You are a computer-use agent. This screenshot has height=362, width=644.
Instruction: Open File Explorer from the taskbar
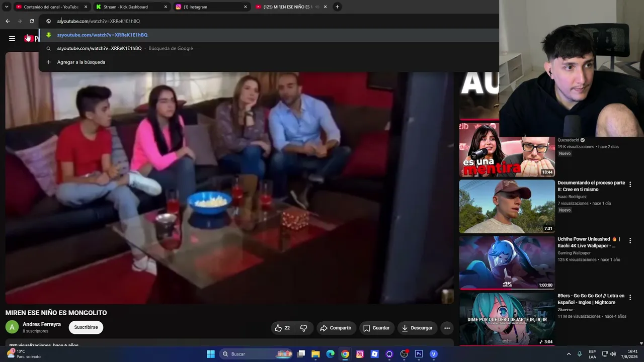tap(315, 354)
